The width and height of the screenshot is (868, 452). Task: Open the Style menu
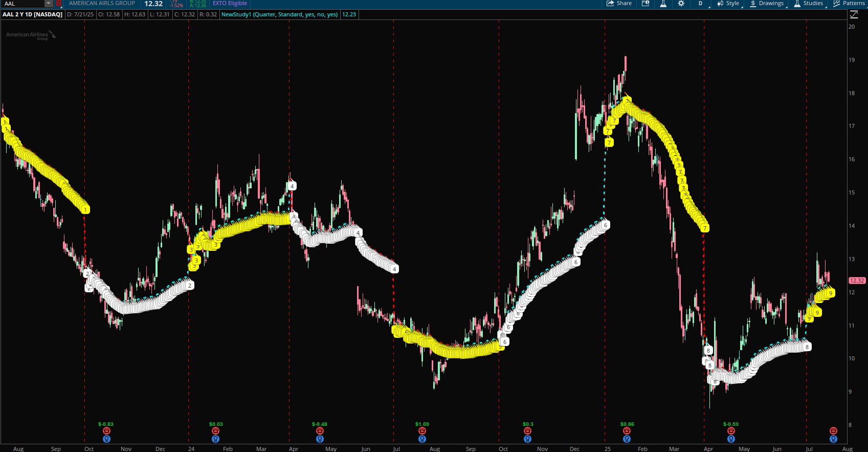click(728, 4)
